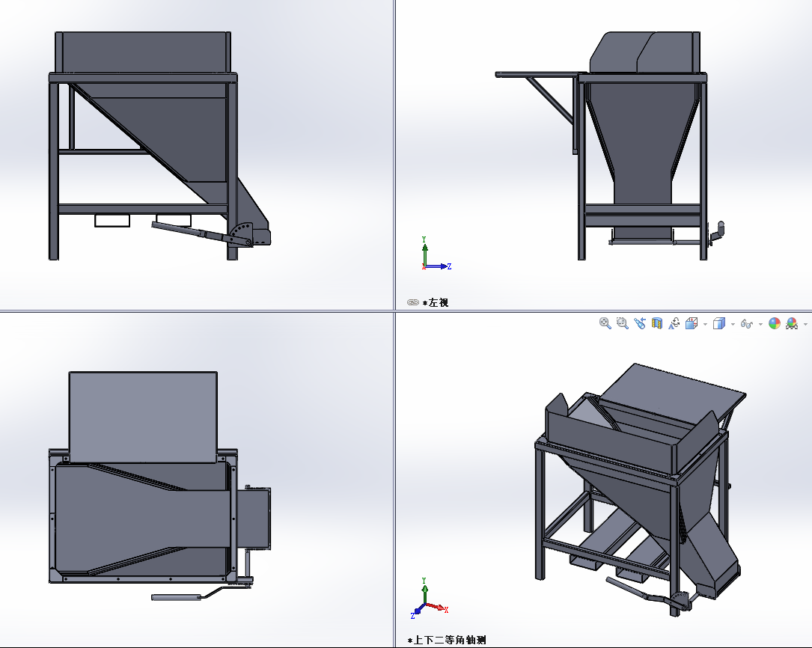The width and height of the screenshot is (812, 648).
Task: Click the View Orientation cube icon
Action: [692, 323]
